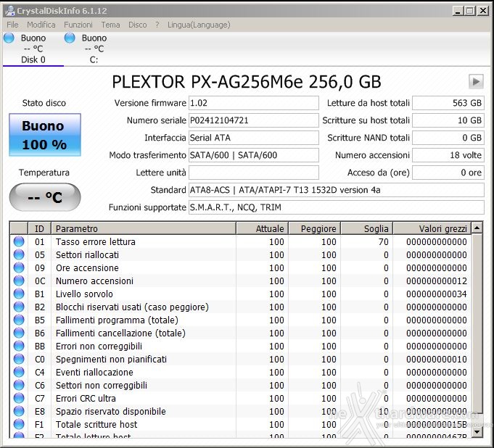Screen dimensions: 494x448
Task: Maximize the CrystalDiskInfo window
Action: pos(470,11)
